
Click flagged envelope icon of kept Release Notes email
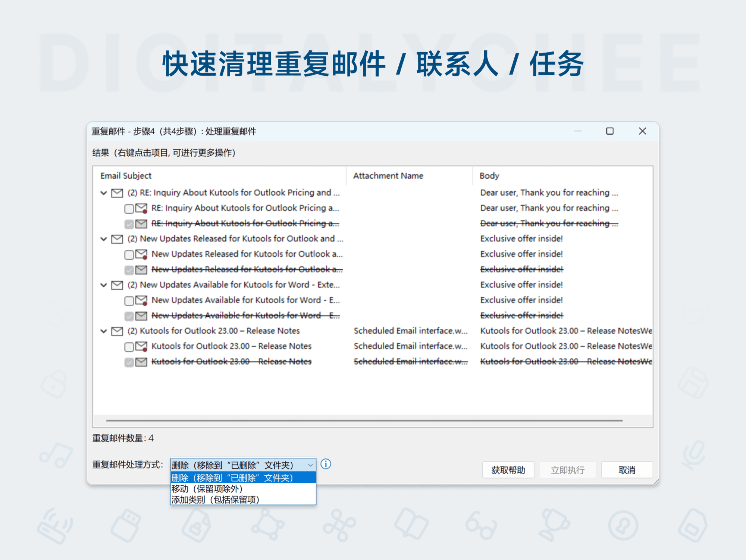(141, 346)
